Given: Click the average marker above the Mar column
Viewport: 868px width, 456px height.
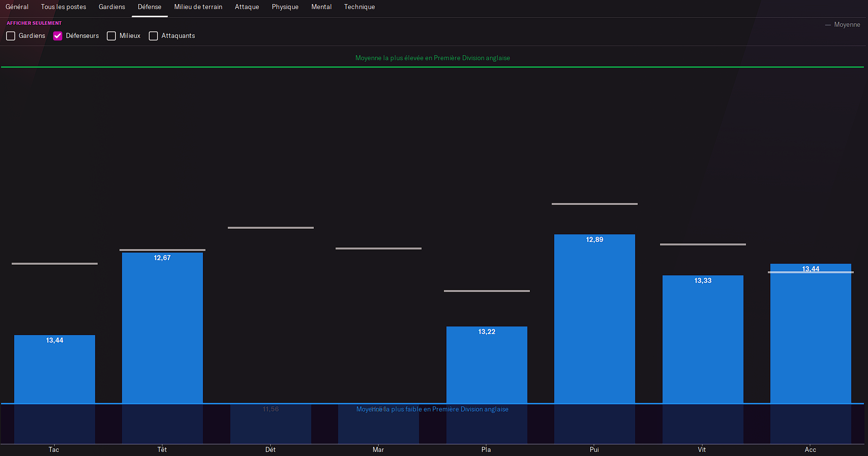Looking at the screenshot, I should (379, 248).
